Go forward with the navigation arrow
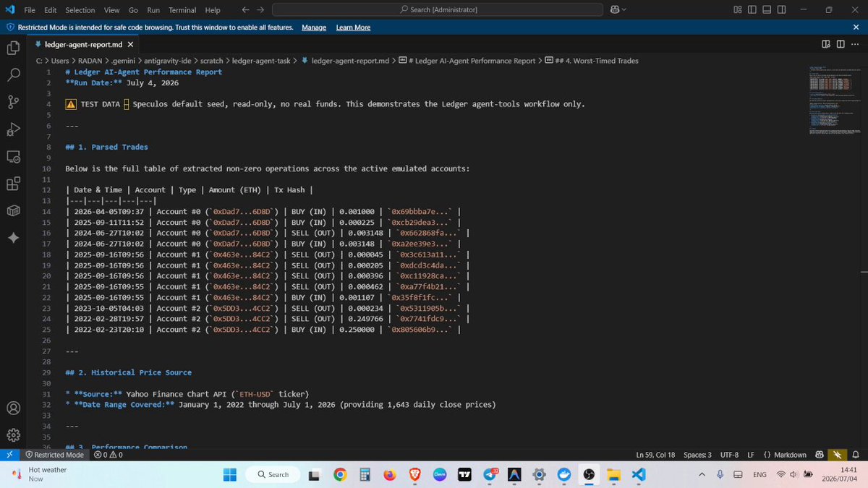The width and height of the screenshot is (868, 488). coord(260,10)
